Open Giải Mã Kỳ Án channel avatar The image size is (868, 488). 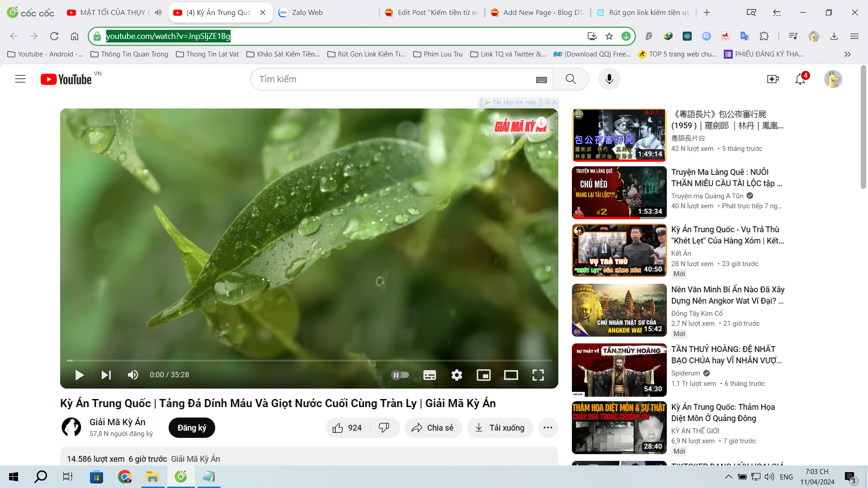coord(71,427)
